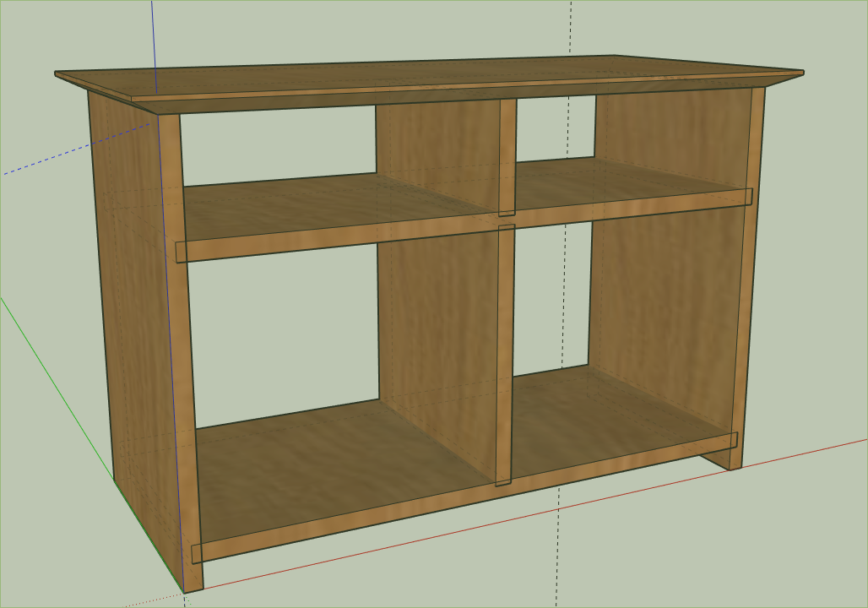Click the middle rail's left tenon end
The image size is (868, 608).
(181, 252)
